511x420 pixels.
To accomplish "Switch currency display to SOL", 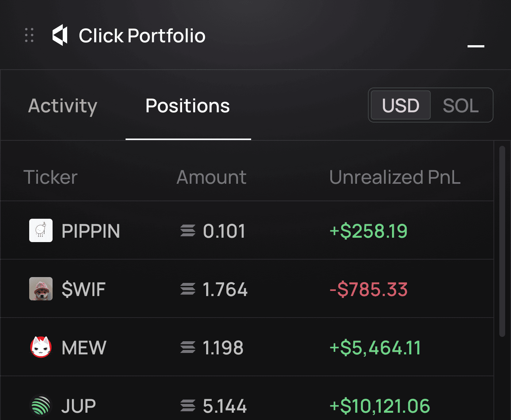I will tap(461, 105).
